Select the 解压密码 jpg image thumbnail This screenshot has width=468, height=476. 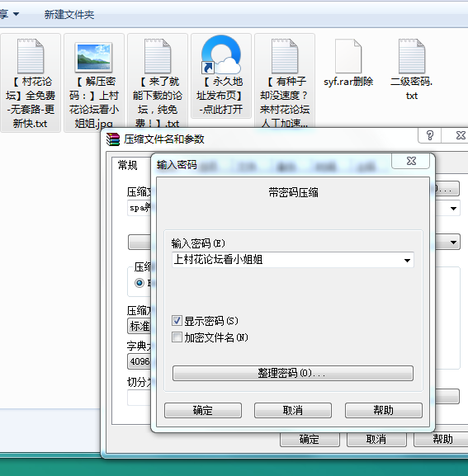point(93,57)
